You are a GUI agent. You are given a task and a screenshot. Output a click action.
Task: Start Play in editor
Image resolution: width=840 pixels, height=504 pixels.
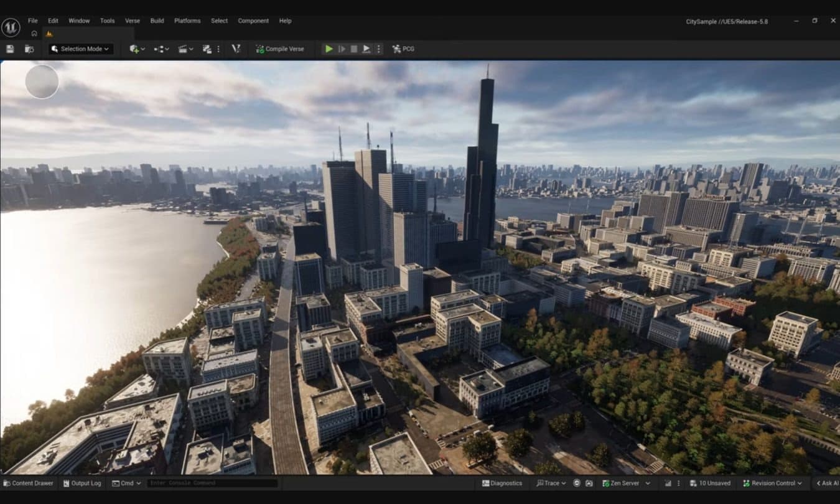[329, 49]
